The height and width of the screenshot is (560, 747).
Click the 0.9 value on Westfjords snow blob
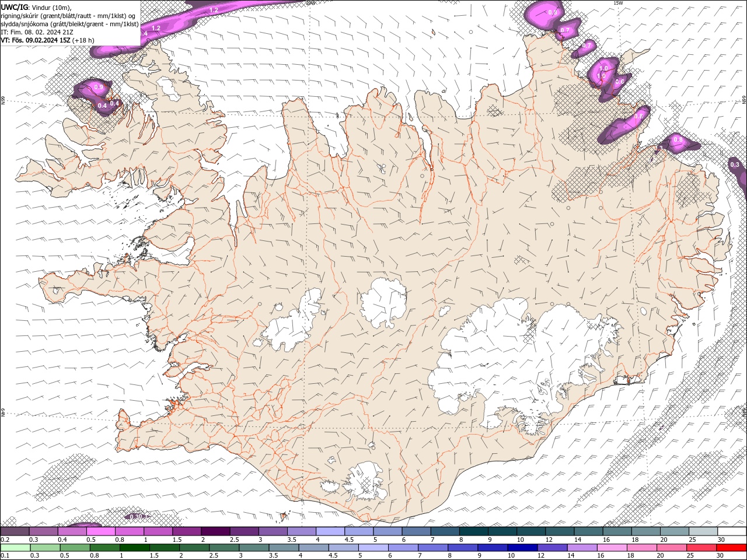[x=98, y=87]
